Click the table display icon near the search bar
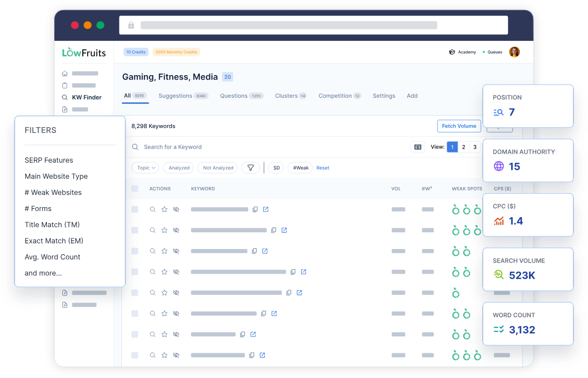 (x=417, y=147)
